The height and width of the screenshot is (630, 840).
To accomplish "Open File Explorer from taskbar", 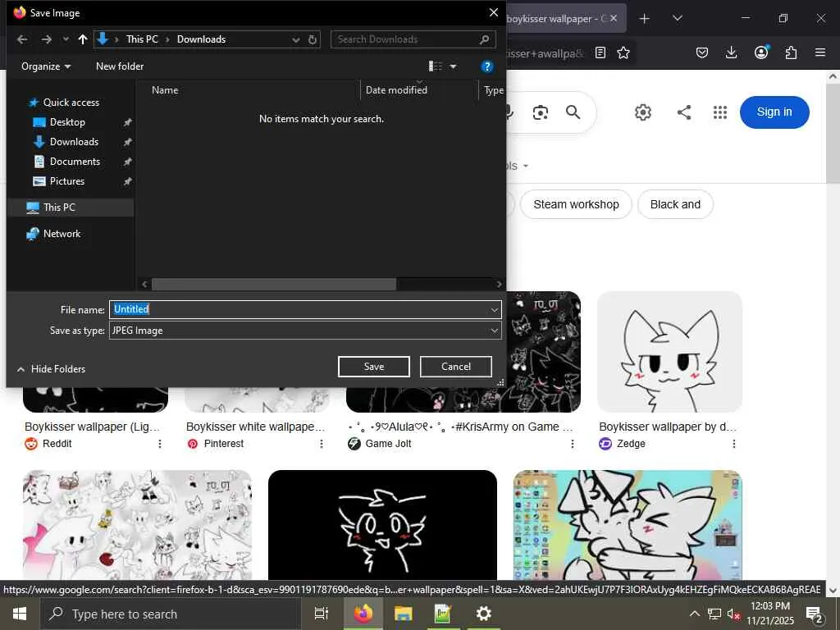I will (x=403, y=614).
